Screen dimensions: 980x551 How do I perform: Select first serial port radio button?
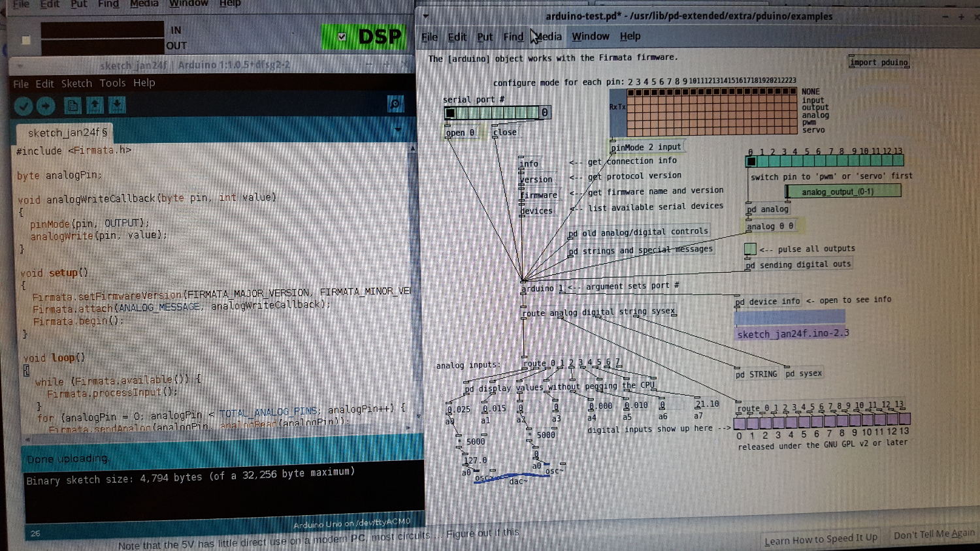pyautogui.click(x=450, y=113)
